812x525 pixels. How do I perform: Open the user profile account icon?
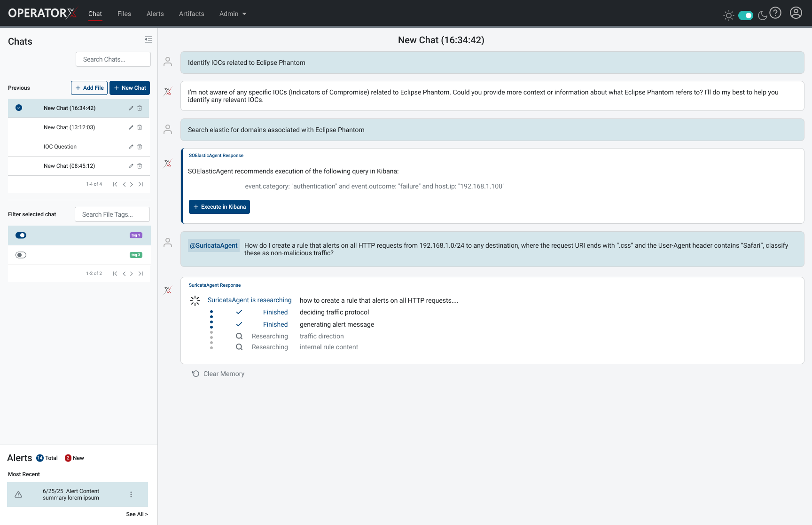796,13
